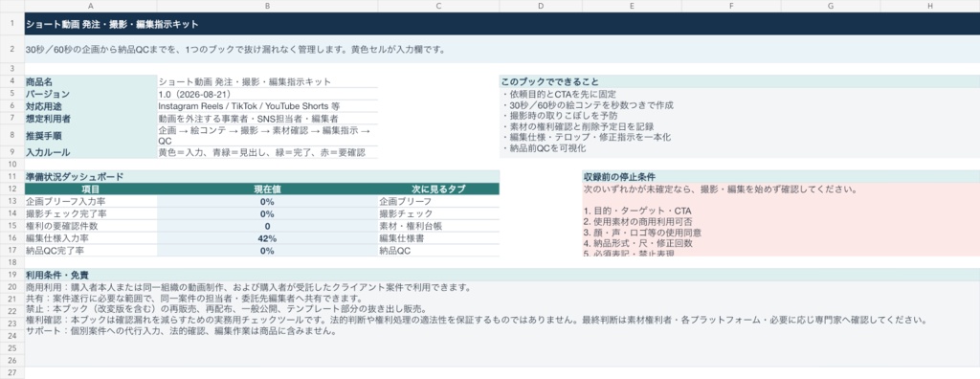Select column C header
Viewport: 980px width, 379px height.
[438, 6]
